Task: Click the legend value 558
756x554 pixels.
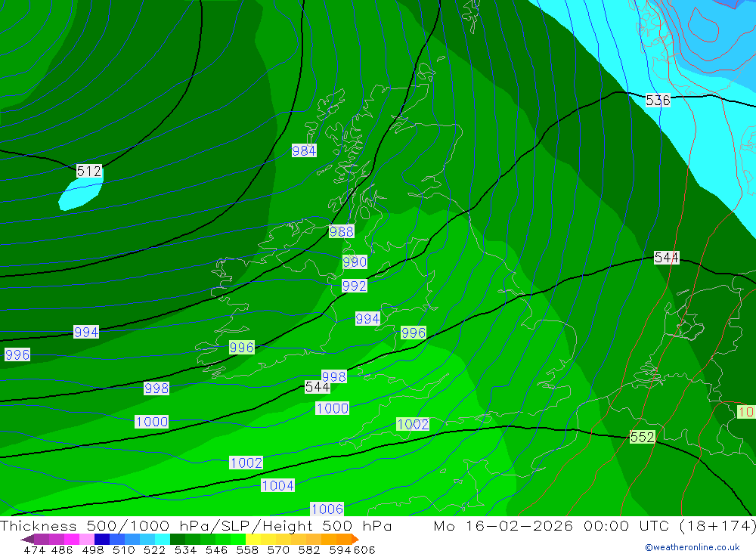Action: [247, 549]
